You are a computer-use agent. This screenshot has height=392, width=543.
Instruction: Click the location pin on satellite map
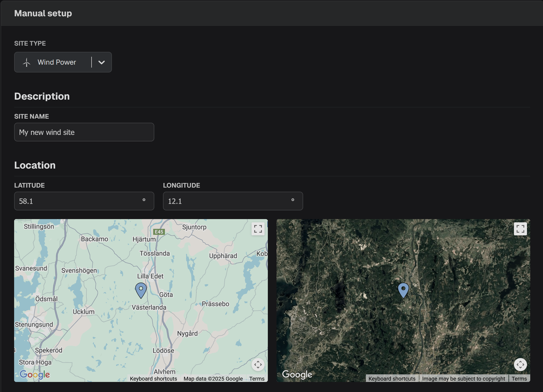click(403, 290)
